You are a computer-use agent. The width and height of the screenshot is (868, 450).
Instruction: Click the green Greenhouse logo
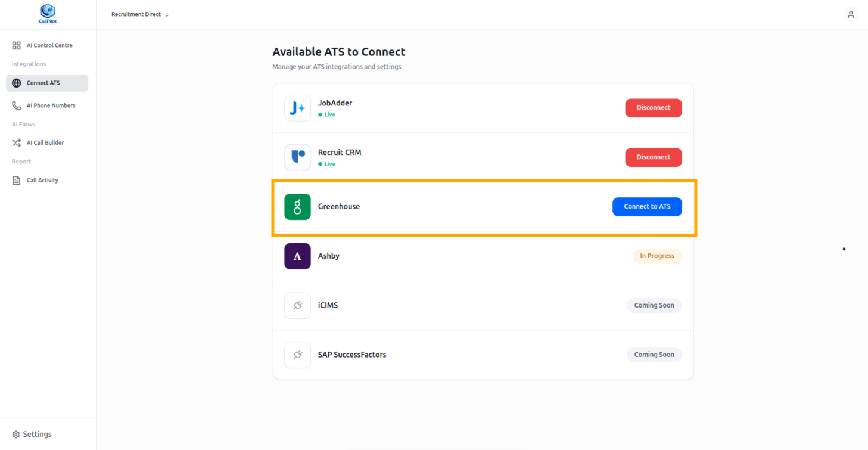297,207
